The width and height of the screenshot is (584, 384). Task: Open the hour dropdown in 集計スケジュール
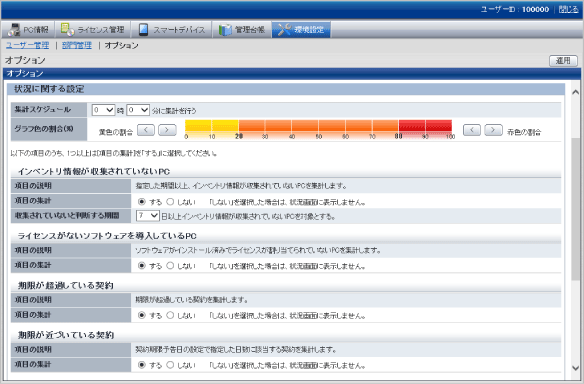point(103,110)
